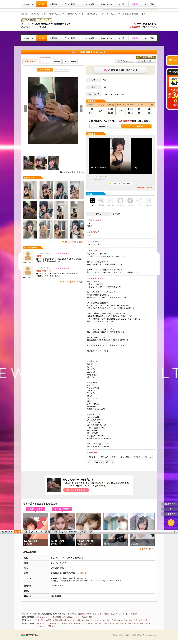Image resolution: width=178 pixels, height=644 pixels.
Task: Open クーポン in dark navigation bar
Action: [x=122, y=38]
